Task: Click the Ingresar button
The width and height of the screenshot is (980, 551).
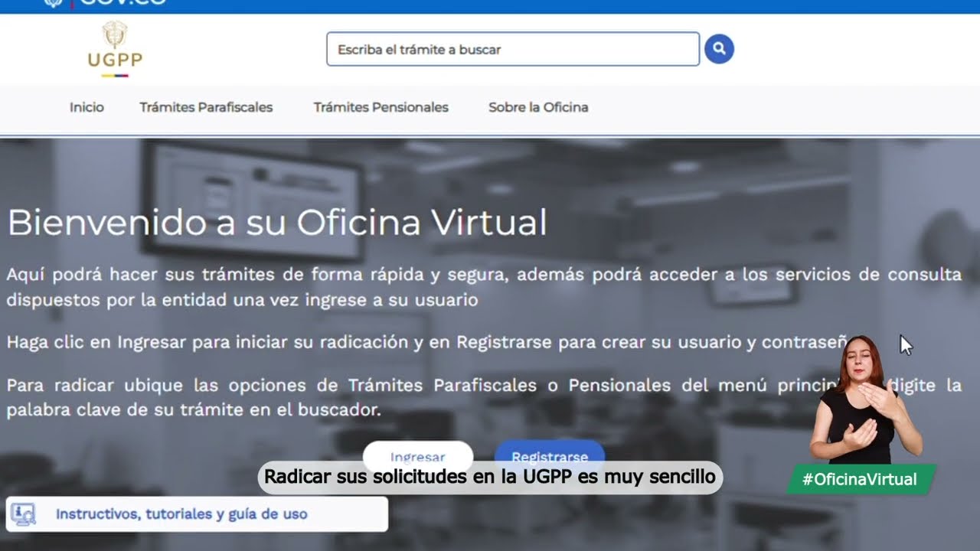Action: (x=417, y=455)
